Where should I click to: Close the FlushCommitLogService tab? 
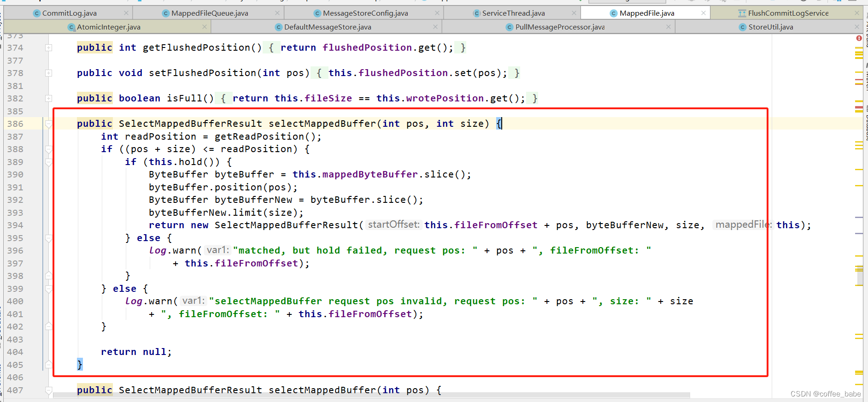857,13
